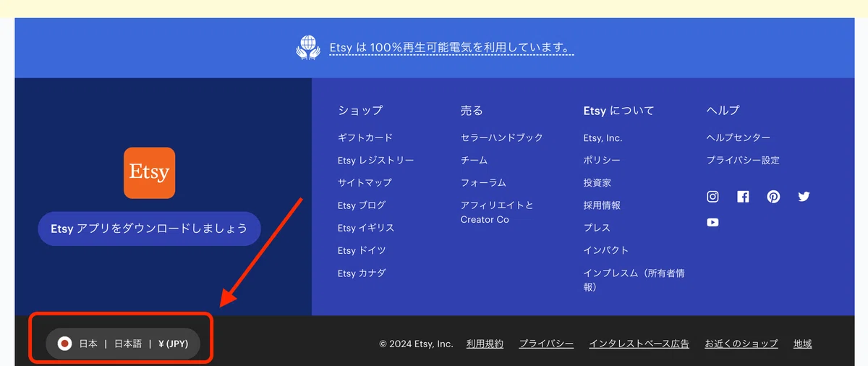The image size is (868, 366).
Task: Open the 100%再生可能電気 renewable energy link
Action: (451, 48)
